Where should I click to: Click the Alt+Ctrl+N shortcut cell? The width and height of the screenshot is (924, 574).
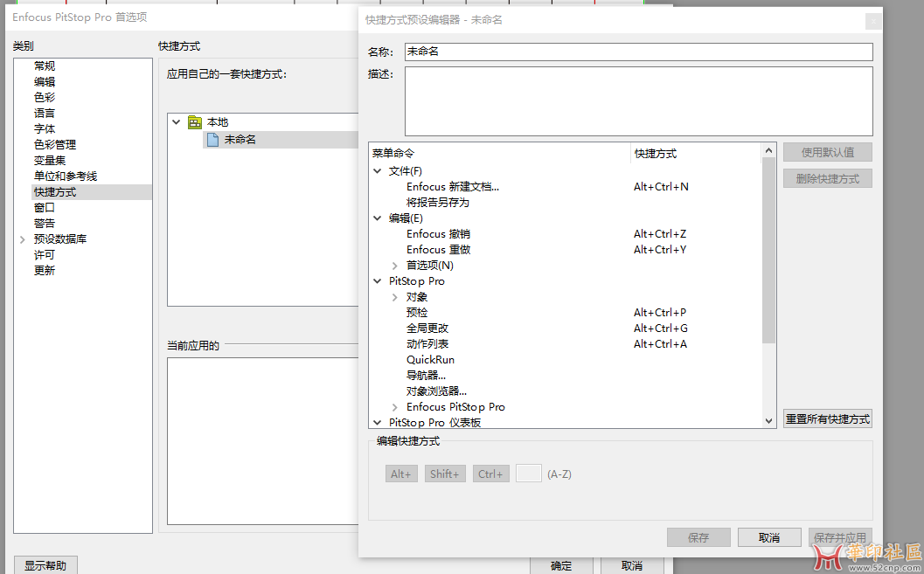point(661,187)
